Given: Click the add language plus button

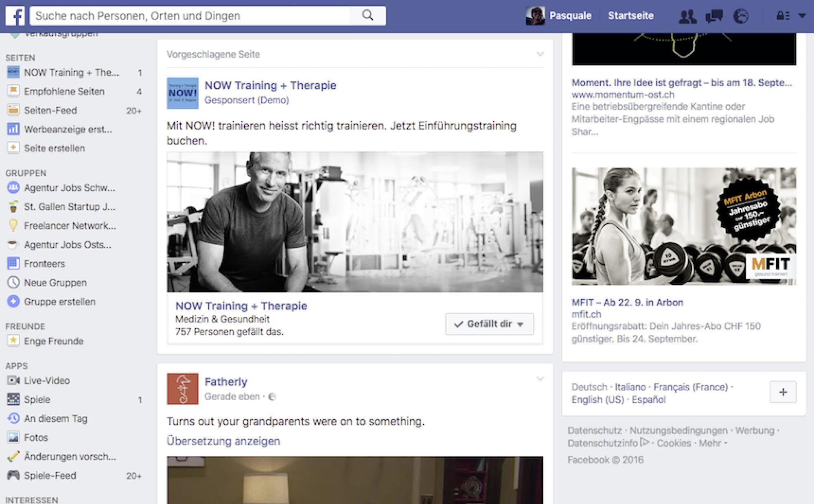Looking at the screenshot, I should [x=783, y=392].
